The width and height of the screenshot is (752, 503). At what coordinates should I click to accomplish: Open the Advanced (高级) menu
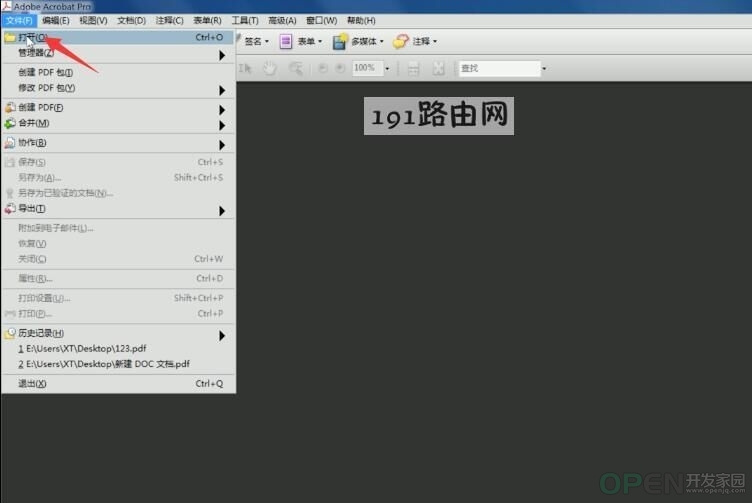point(282,21)
